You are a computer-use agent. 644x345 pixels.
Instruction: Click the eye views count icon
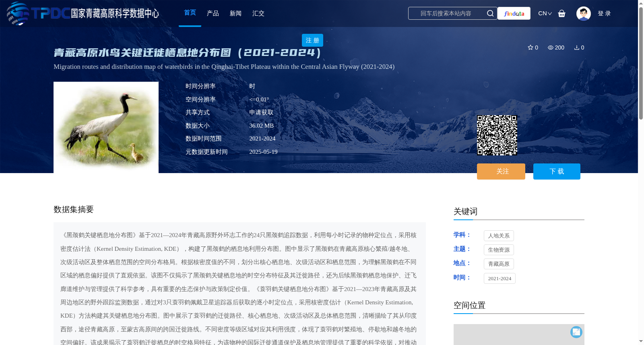[550, 48]
